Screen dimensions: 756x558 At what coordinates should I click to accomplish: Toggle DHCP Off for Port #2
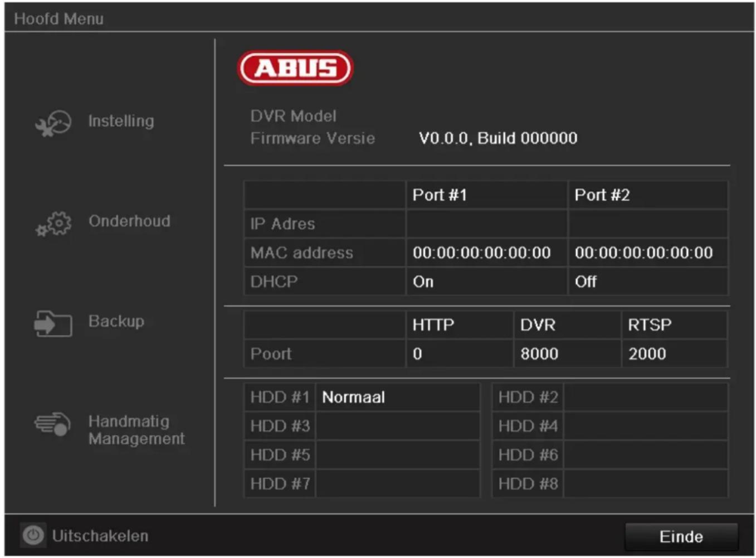586,282
